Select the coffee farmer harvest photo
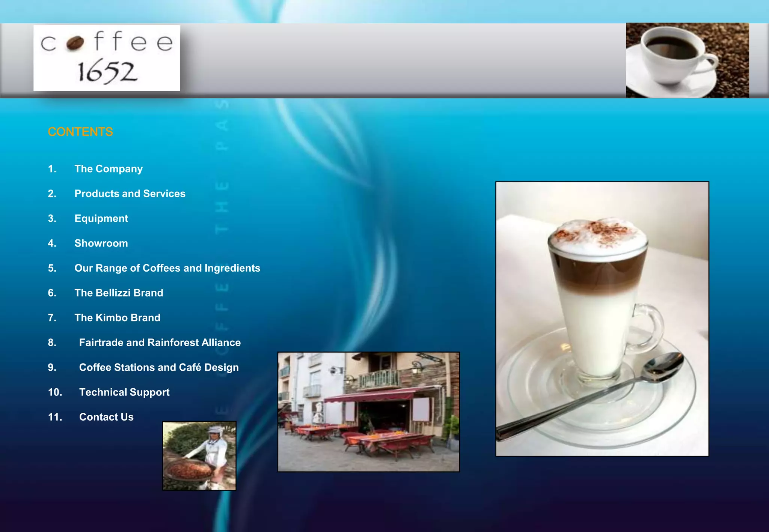The width and height of the screenshot is (769, 532). [x=199, y=455]
